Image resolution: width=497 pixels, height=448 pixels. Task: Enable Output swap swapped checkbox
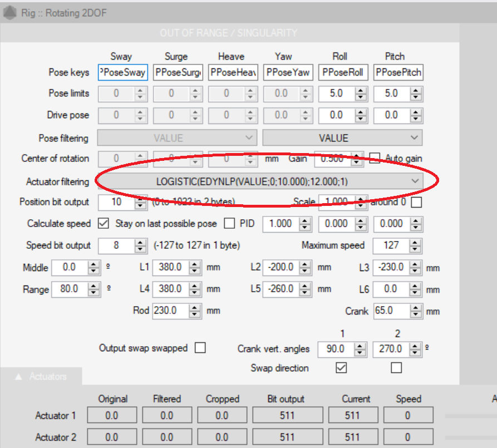200,348
